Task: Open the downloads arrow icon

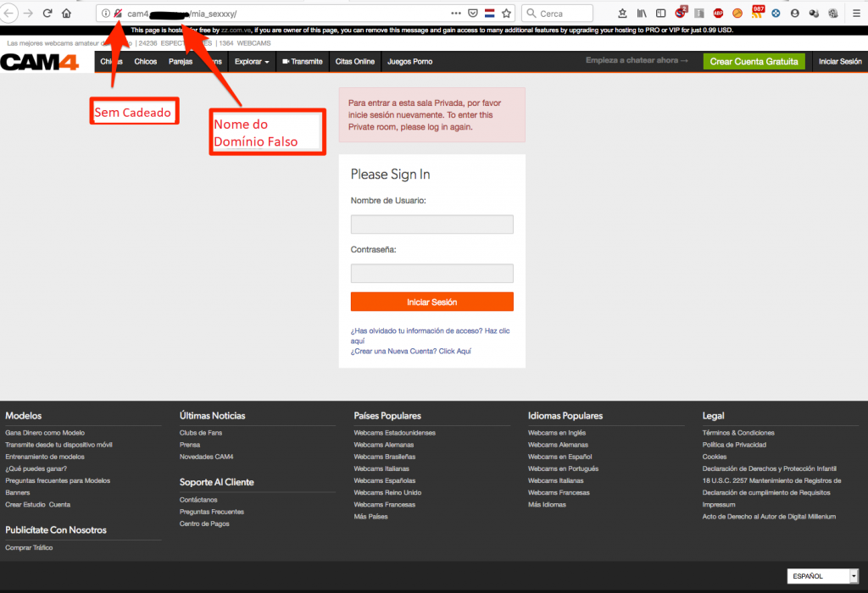Action: [623, 14]
